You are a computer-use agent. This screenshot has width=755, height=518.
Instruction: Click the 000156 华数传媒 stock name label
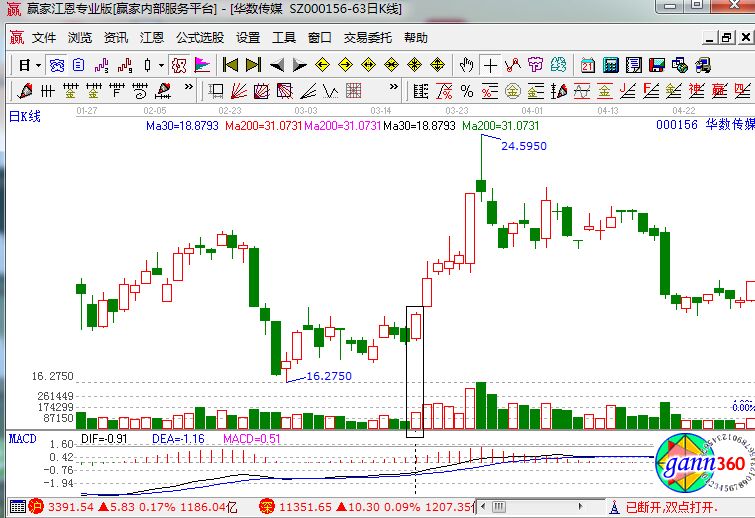[703, 126]
